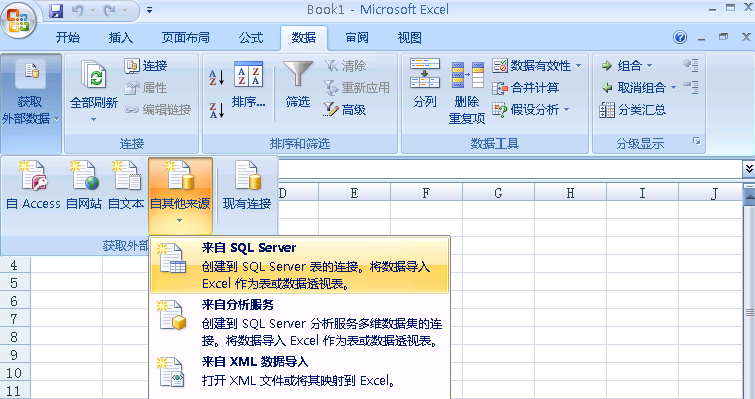Viewport: 755px width, 399px height.
Task: Open Excel Help question mark icon
Action: 680,37
